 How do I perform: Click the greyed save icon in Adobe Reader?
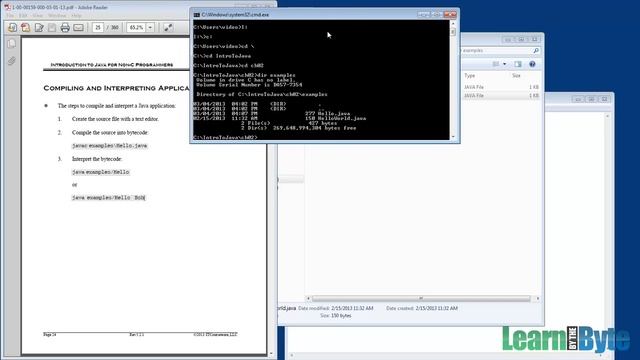tap(52, 27)
